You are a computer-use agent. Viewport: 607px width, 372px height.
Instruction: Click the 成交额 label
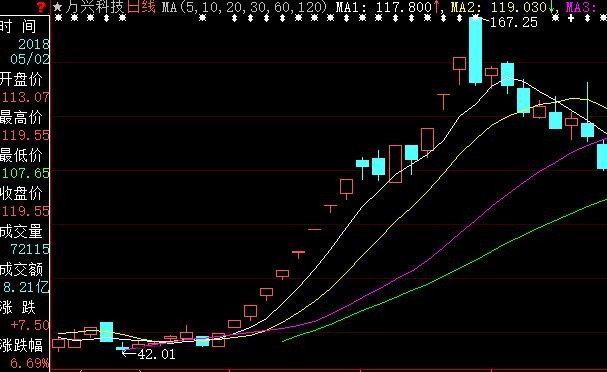(x=21, y=269)
